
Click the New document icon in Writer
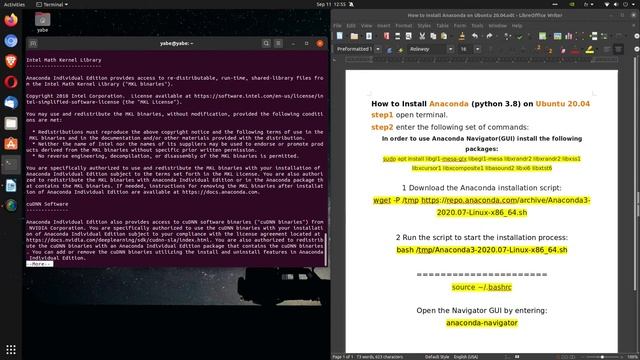pos(340,36)
